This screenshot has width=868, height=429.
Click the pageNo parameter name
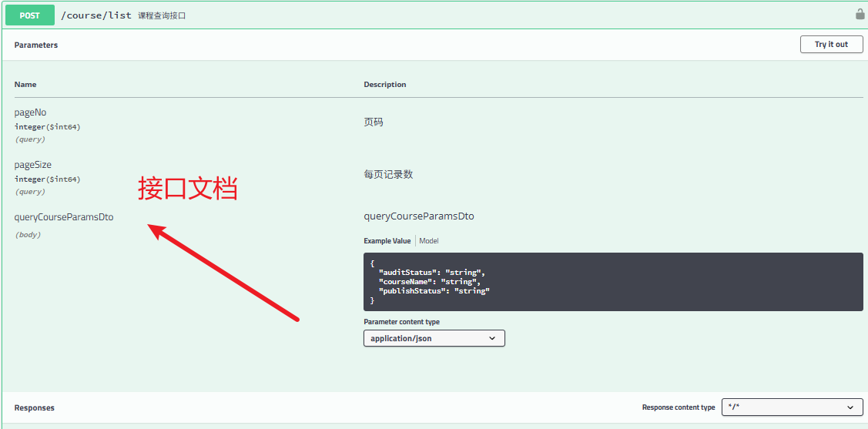[31, 112]
